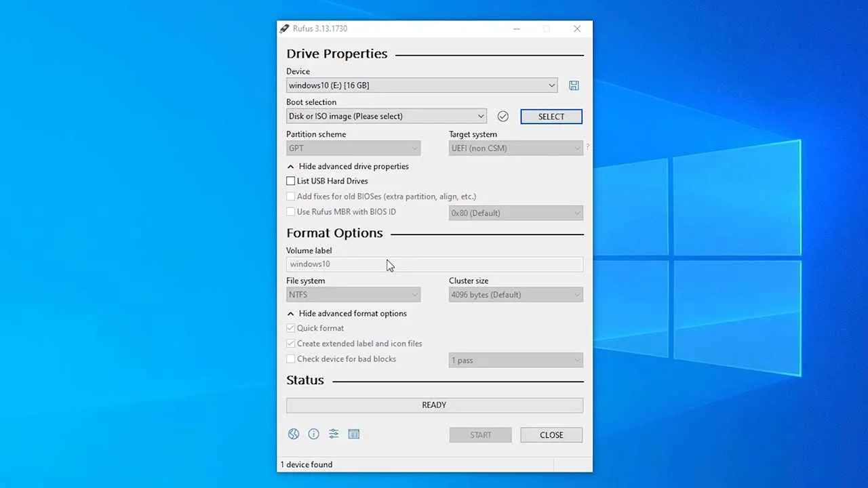Toggle the Quick format checkbox
The height and width of the screenshot is (488, 868).
[290, 328]
